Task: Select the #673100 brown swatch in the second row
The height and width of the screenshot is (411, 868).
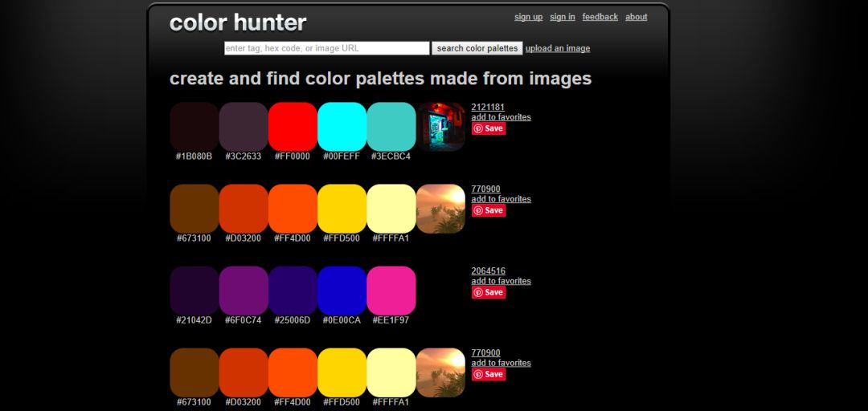Action: pyautogui.click(x=194, y=209)
